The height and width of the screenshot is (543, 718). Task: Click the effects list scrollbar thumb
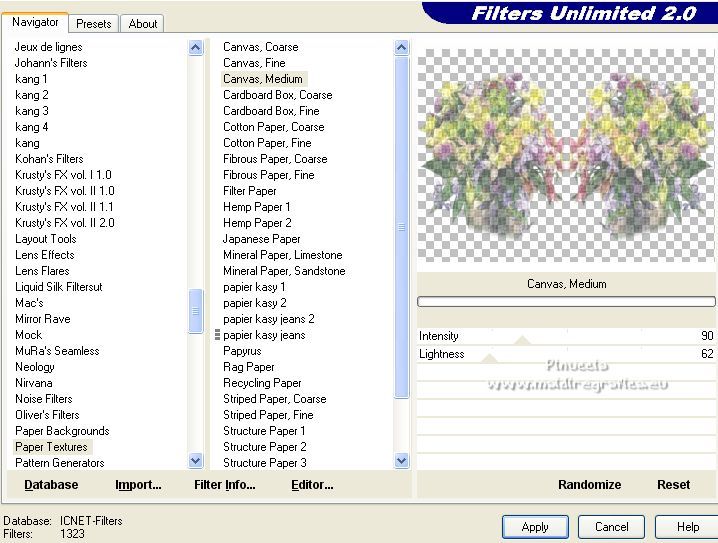coord(402,227)
